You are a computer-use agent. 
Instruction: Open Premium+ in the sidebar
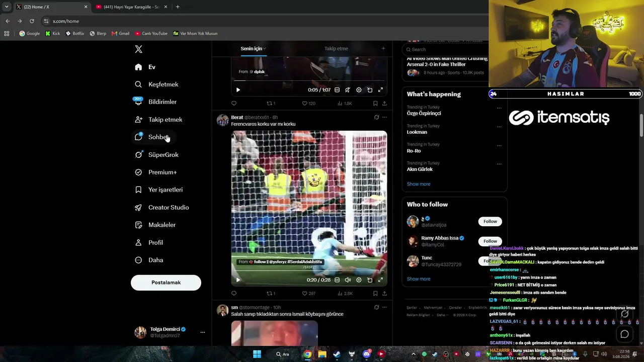(155, 172)
